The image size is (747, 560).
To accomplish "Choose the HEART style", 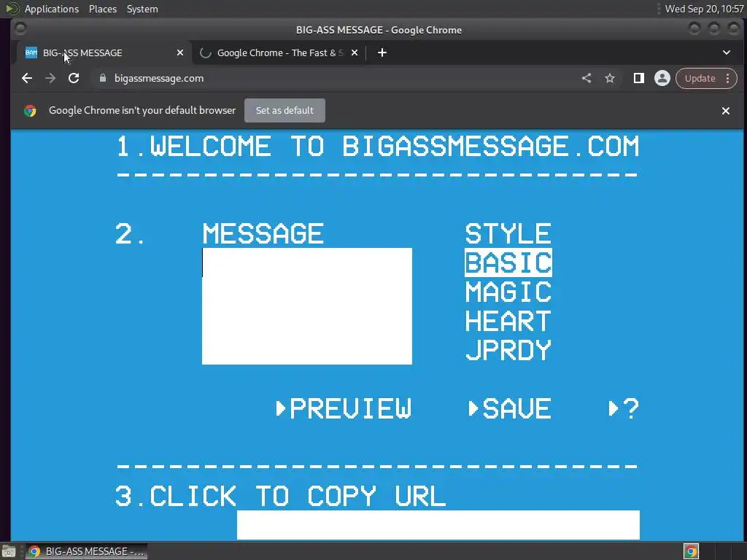I will [x=508, y=321].
